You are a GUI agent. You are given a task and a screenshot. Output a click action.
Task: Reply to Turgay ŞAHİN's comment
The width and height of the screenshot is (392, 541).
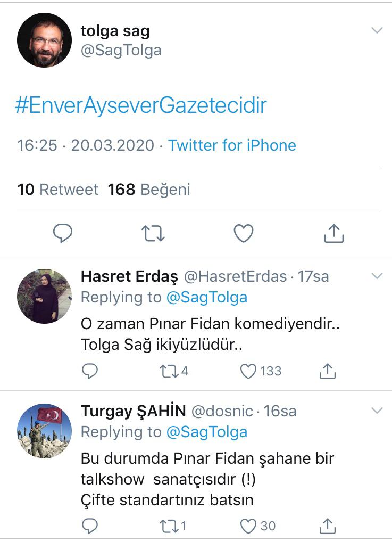click(90, 526)
